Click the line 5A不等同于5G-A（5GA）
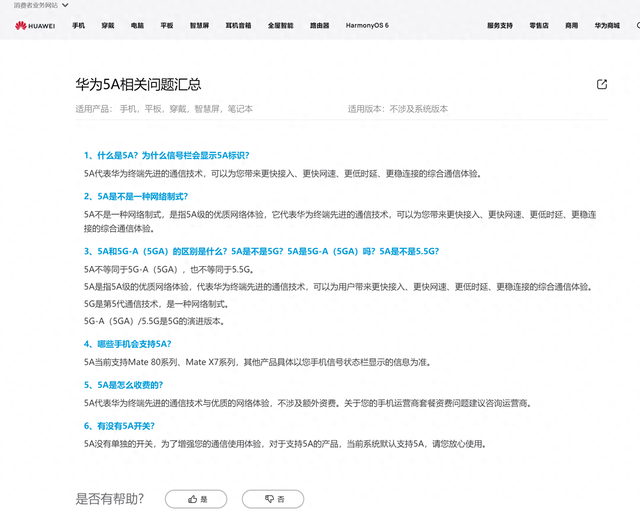The width and height of the screenshot is (640, 531). click(x=169, y=269)
